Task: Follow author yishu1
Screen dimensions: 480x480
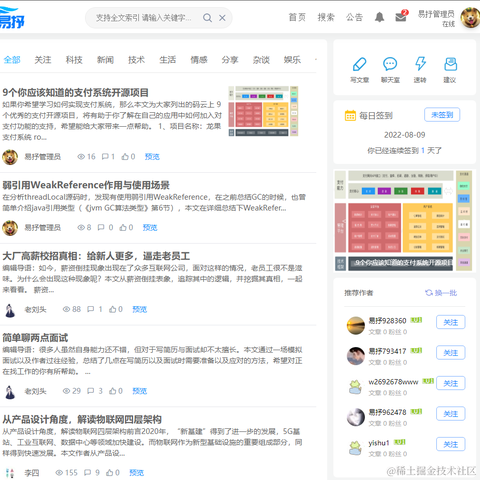Action: point(451,445)
